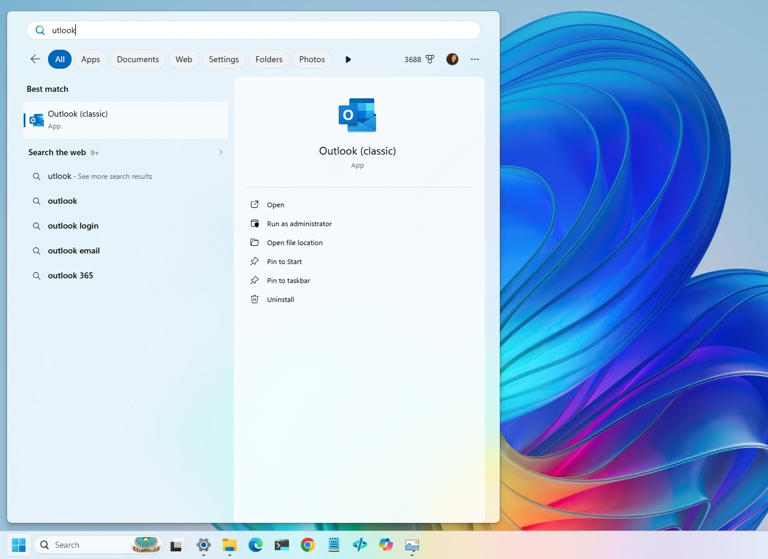
Task: Open the picture app at the taskbar's right end
Action: click(412, 545)
